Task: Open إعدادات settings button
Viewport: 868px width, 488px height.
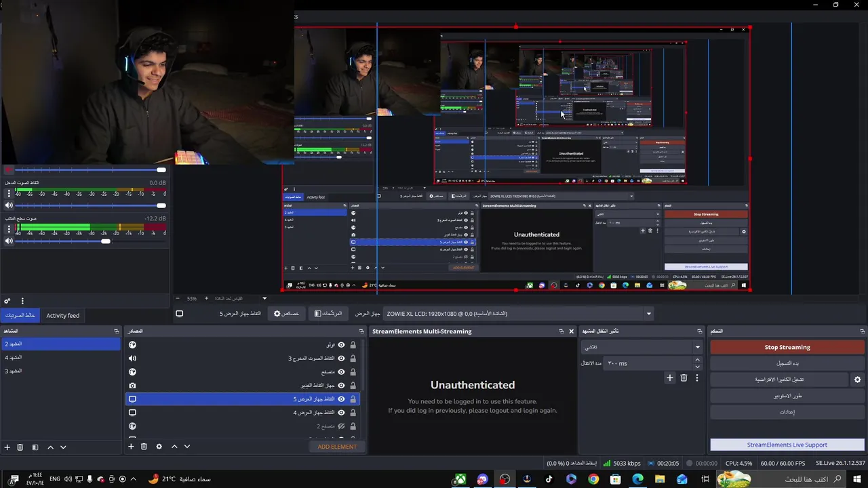Action: (787, 412)
